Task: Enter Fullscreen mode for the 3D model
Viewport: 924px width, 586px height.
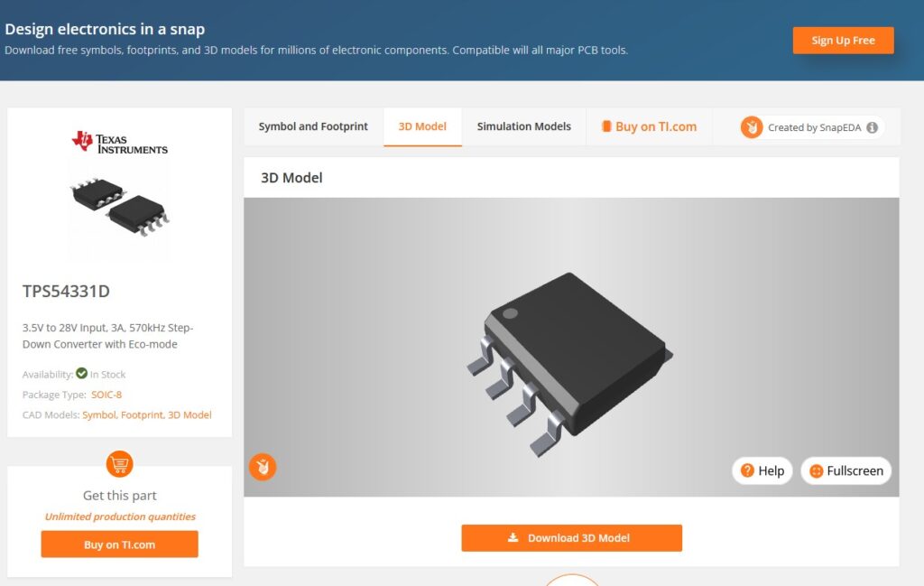Action: click(846, 470)
